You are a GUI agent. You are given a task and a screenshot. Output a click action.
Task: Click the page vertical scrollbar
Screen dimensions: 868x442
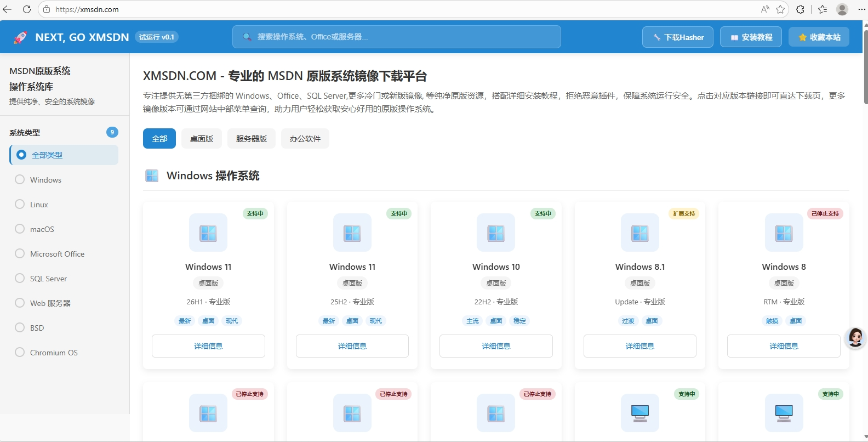tap(865, 67)
